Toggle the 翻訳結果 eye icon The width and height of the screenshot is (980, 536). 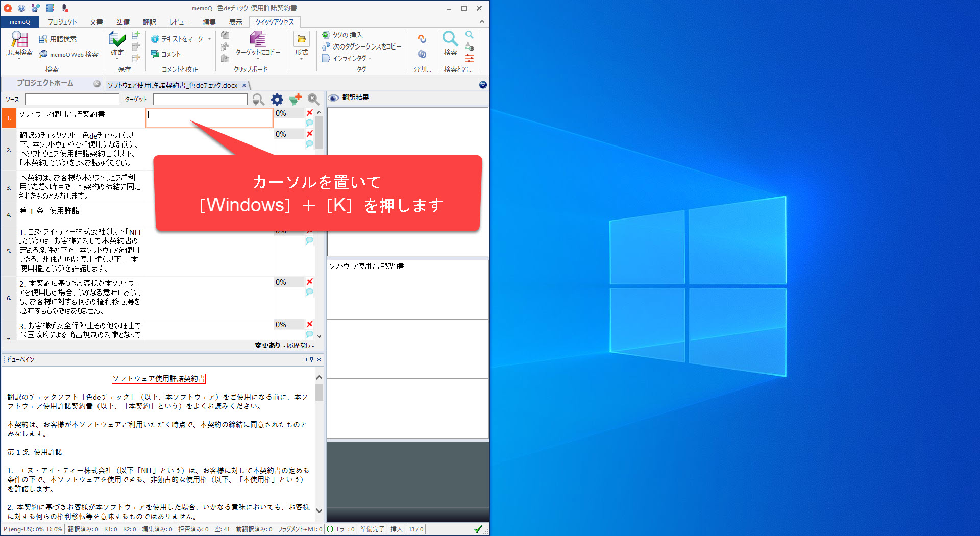tap(333, 98)
